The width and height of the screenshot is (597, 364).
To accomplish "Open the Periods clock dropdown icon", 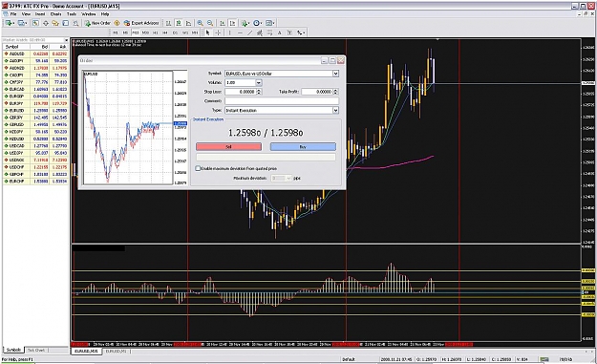I will 257,23.
